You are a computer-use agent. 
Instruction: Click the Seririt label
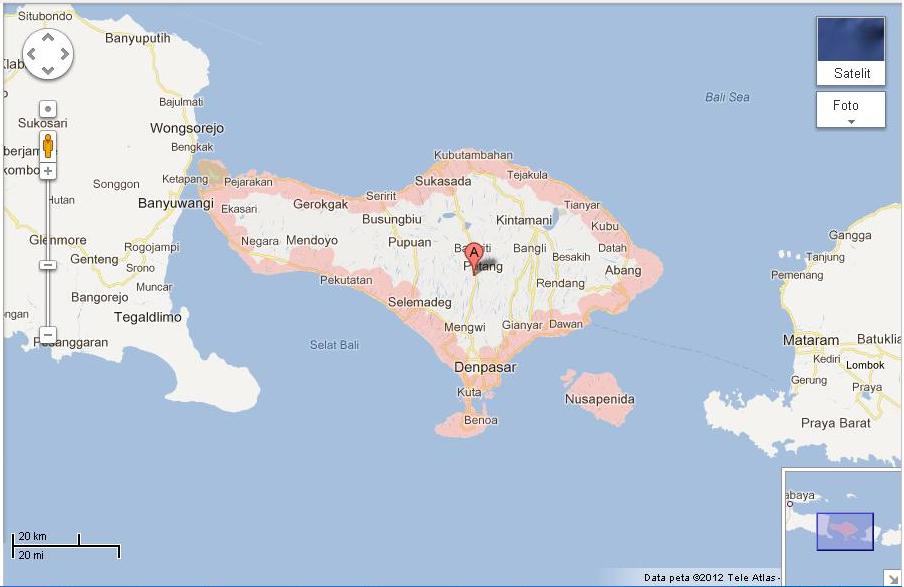tap(381, 196)
